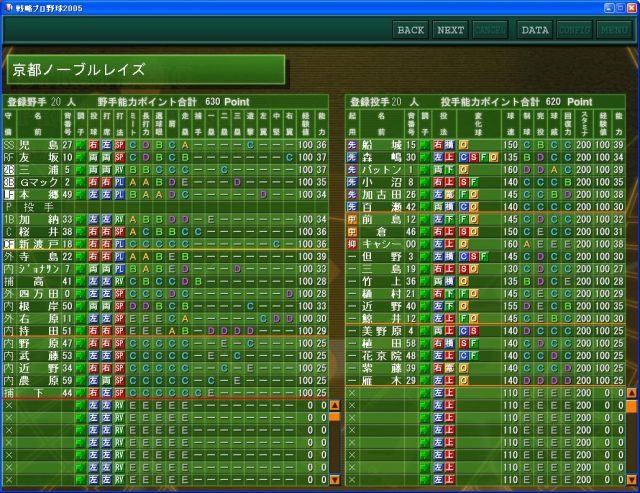640x493 pixels.
Task: Click the greyed-out CONFIG button
Action: pyautogui.click(x=574, y=30)
